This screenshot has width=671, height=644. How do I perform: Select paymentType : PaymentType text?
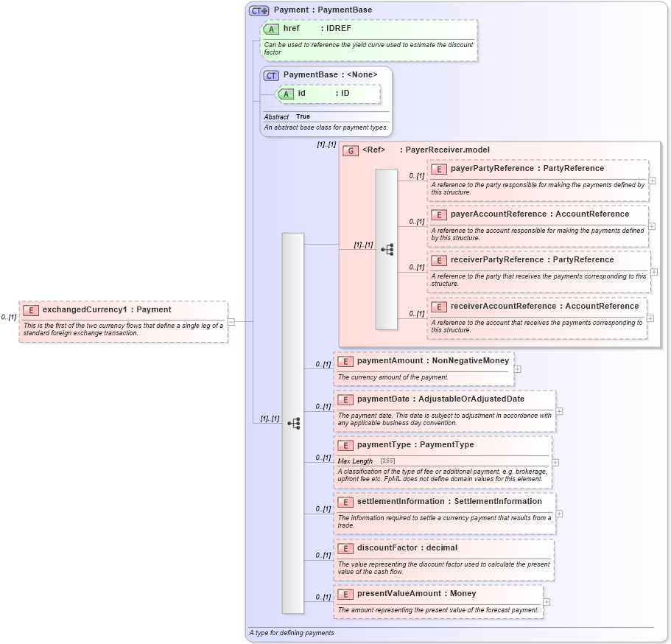pyautogui.click(x=415, y=445)
